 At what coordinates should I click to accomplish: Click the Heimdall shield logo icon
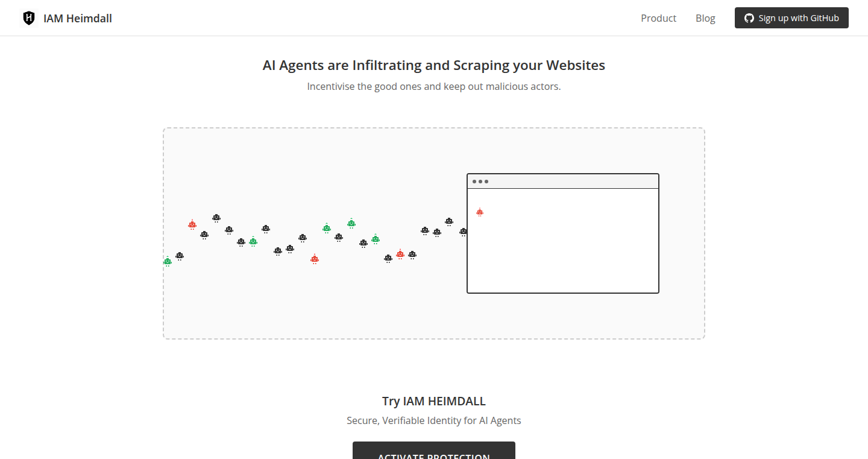(28, 18)
